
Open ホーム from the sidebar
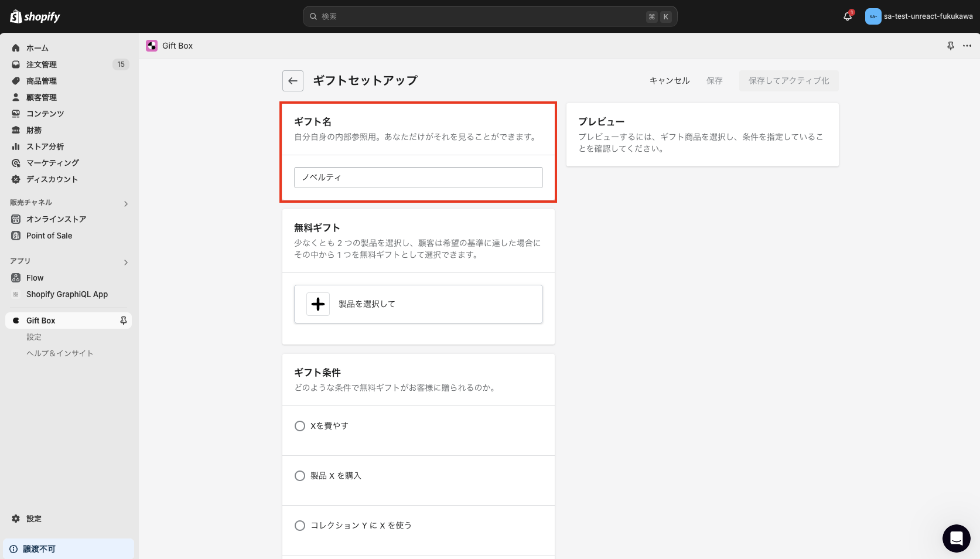coord(36,47)
